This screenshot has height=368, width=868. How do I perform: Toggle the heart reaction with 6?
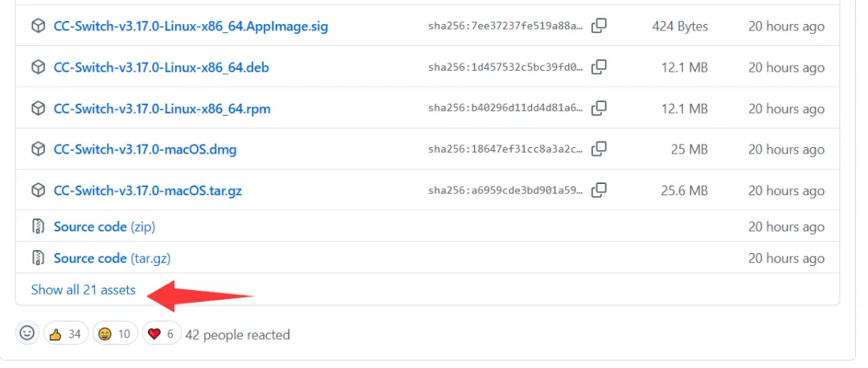pos(161,333)
